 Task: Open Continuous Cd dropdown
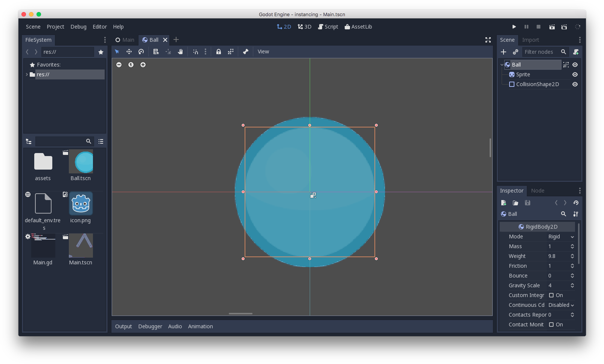tap(561, 305)
